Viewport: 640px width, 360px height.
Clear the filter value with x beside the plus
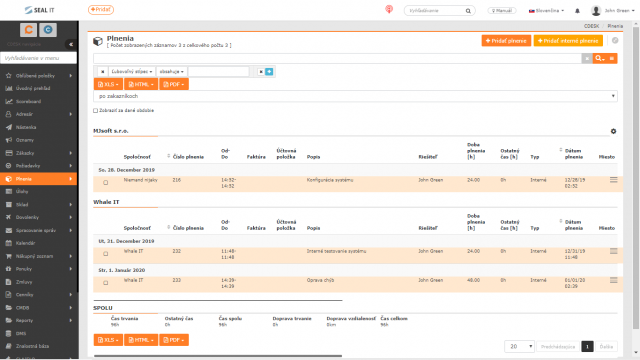pyautogui.click(x=261, y=71)
